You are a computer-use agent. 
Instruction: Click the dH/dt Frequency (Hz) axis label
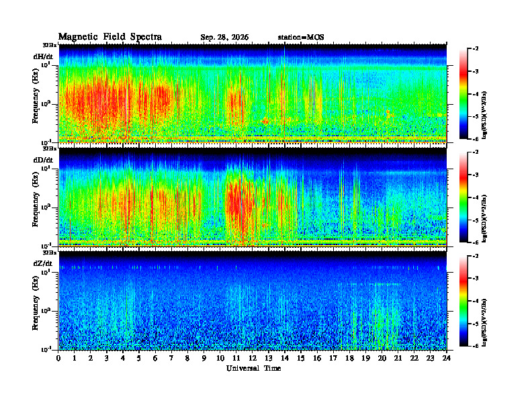point(36,105)
